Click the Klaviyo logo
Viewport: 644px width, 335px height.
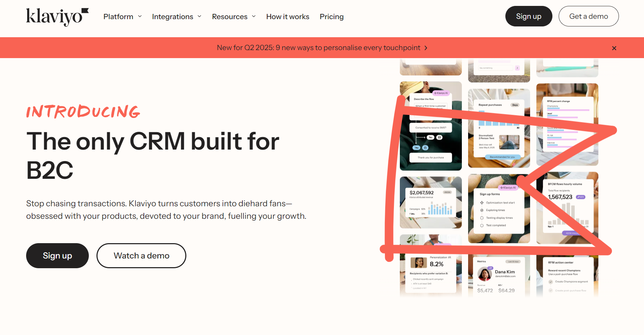click(57, 17)
